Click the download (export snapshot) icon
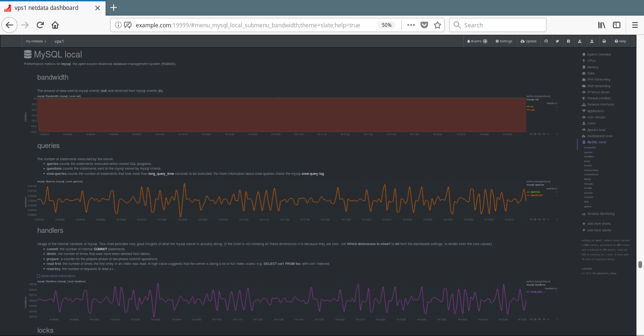 coord(580,41)
